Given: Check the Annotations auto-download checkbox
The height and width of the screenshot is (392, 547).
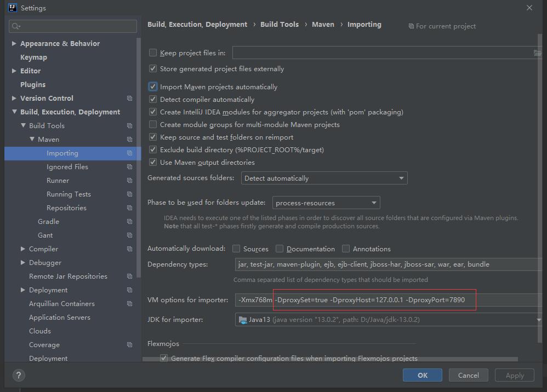Looking at the screenshot, I should pos(346,249).
